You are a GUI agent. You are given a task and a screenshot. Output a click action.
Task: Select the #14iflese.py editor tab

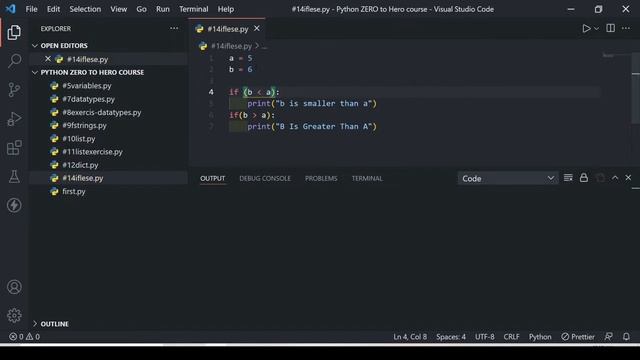(x=227, y=29)
